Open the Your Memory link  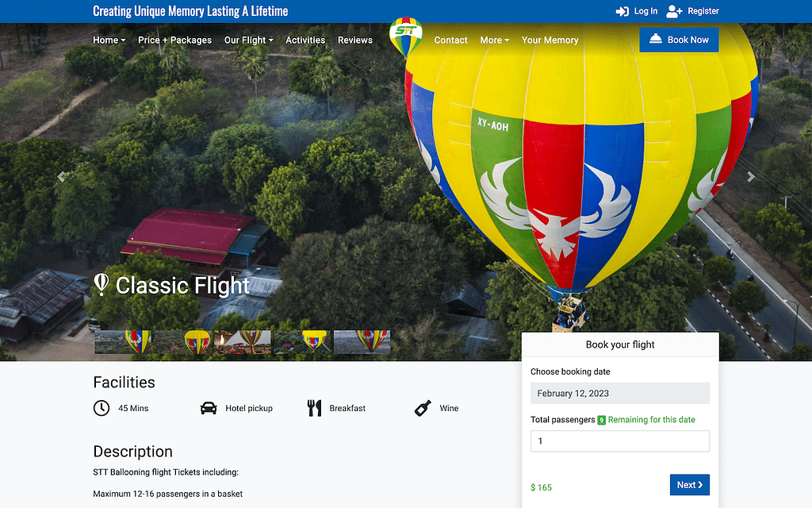click(550, 40)
